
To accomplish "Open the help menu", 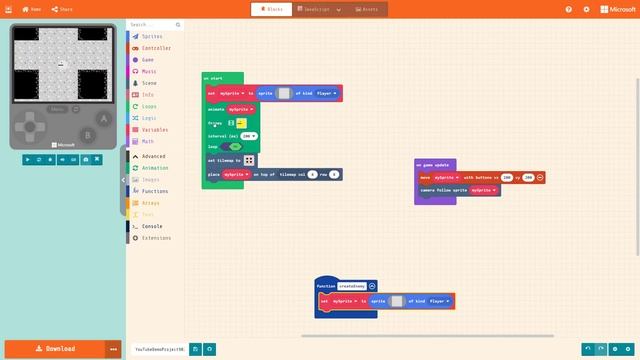I will click(569, 9).
